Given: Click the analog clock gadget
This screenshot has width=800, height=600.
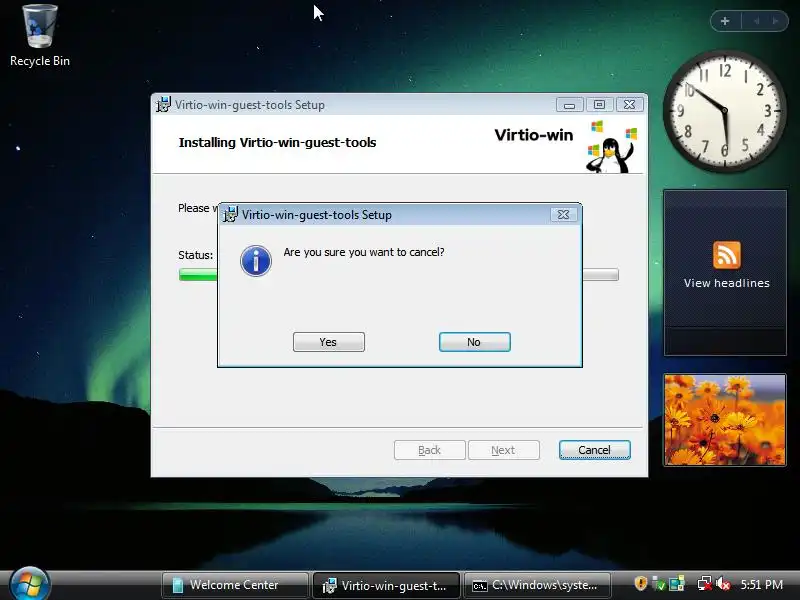Looking at the screenshot, I should tap(724, 111).
